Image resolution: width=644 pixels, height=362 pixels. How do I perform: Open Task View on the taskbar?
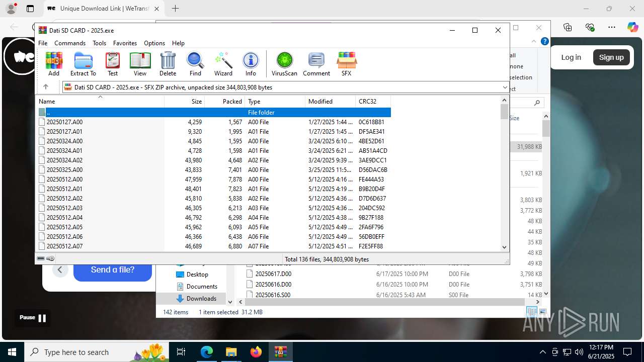coord(182,352)
